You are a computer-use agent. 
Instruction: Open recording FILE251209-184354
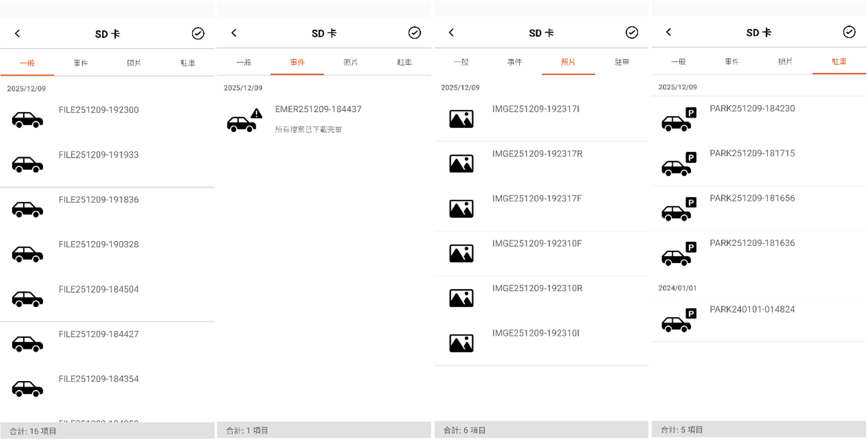[x=98, y=379]
